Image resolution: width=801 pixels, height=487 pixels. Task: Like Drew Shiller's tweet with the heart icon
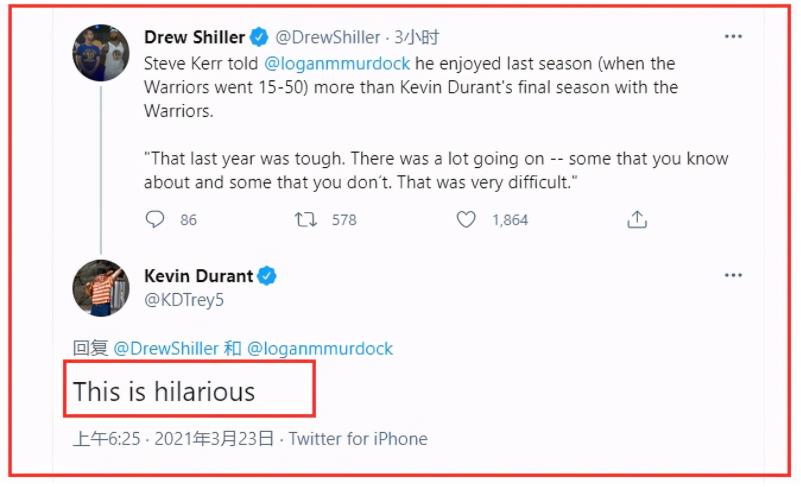click(x=466, y=219)
